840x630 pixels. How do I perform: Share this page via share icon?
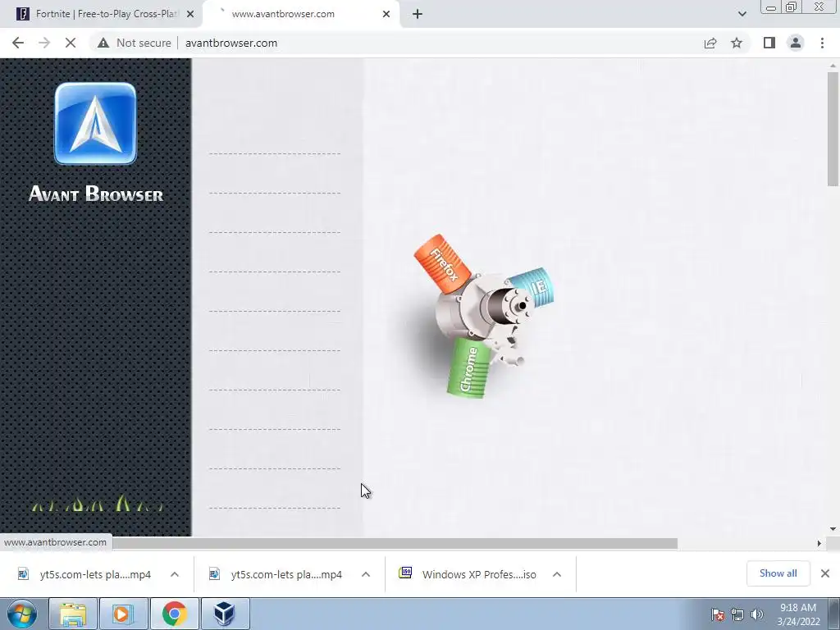click(x=710, y=43)
